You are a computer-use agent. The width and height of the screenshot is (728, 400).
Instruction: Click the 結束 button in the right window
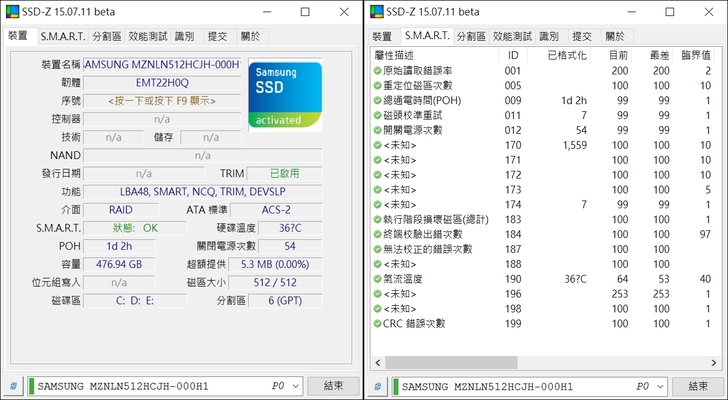(698, 386)
